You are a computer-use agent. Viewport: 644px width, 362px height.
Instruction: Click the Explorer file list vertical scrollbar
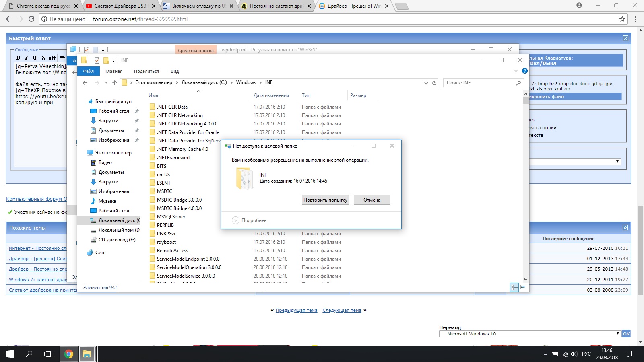coord(526,187)
